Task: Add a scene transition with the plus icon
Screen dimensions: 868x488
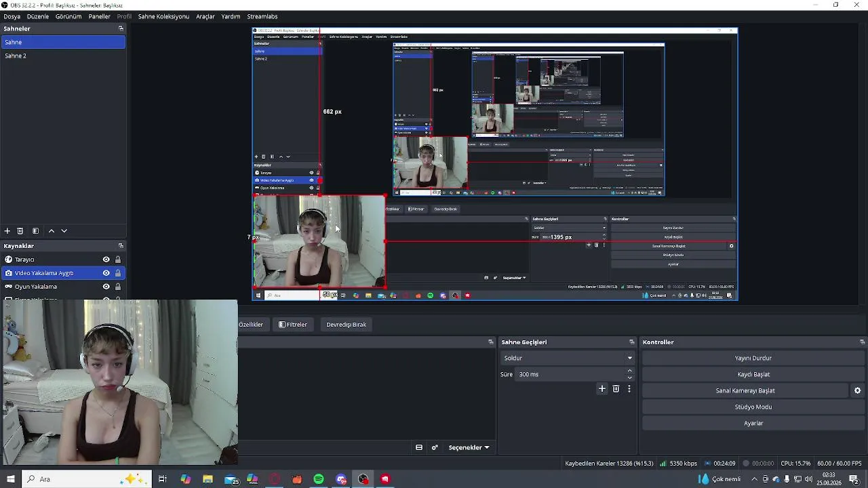Action: pos(602,389)
